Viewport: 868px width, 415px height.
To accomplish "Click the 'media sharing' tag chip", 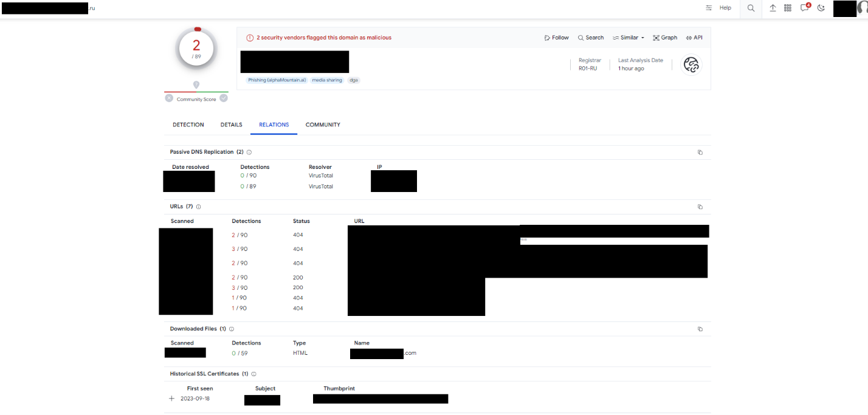I will pyautogui.click(x=327, y=80).
